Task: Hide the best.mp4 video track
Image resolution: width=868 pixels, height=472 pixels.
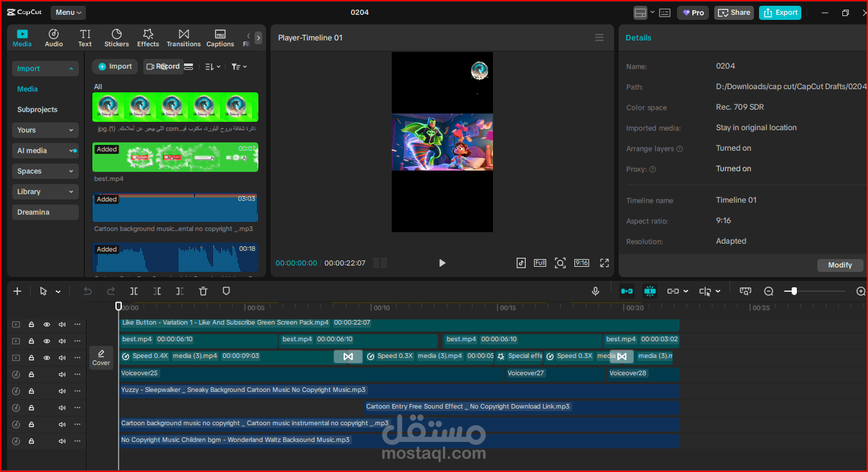Action: click(47, 341)
